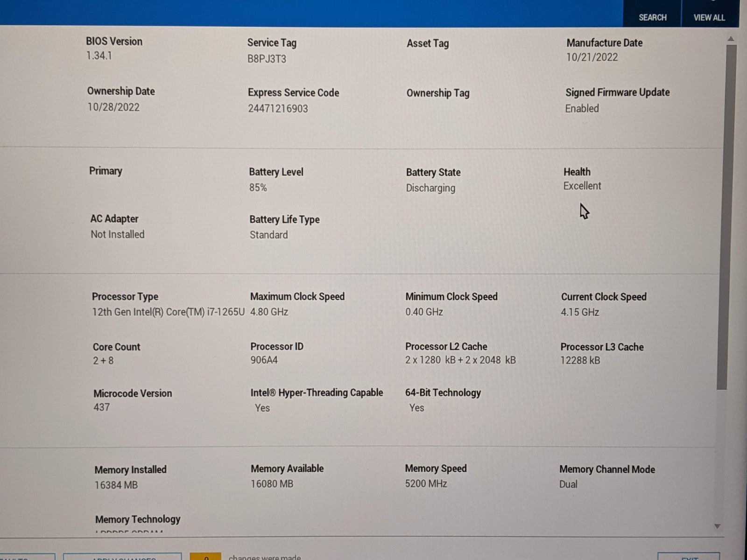Click the scroll down arrow

(x=718, y=526)
